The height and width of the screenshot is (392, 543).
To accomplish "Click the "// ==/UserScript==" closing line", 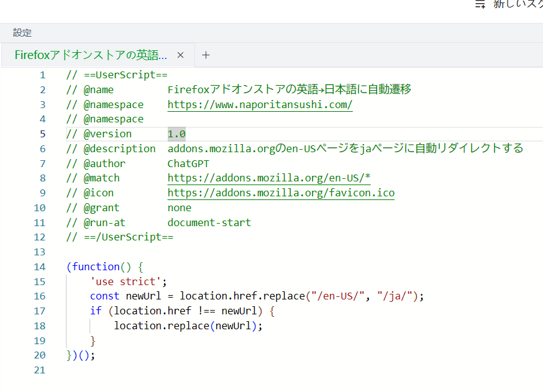I will point(119,237).
